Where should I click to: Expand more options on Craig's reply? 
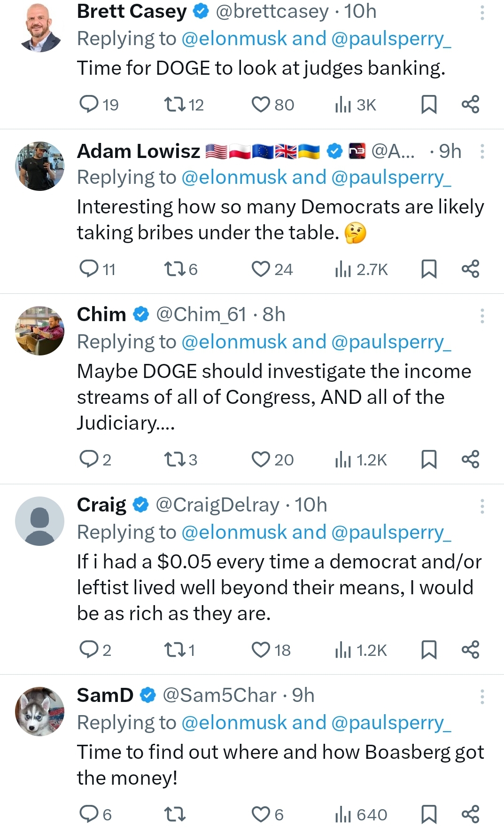(482, 506)
